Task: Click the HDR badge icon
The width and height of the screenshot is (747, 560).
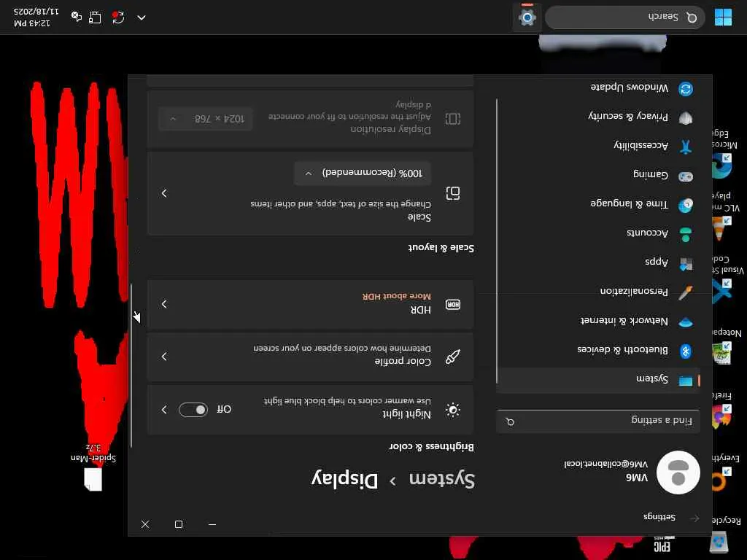Action: coord(452,304)
